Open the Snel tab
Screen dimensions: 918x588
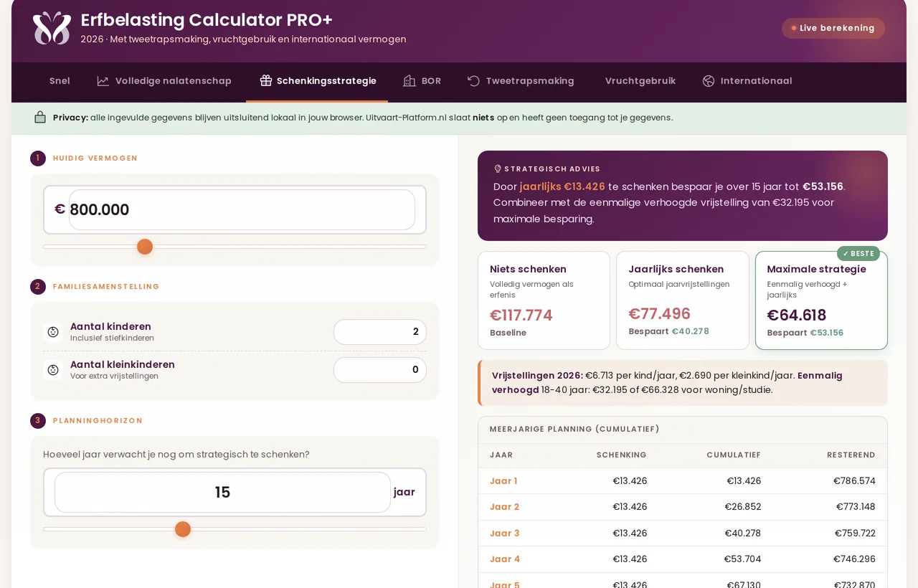[x=60, y=81]
